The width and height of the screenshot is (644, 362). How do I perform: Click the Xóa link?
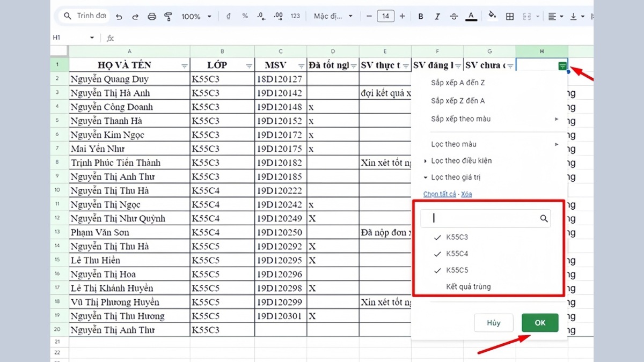pos(466,194)
